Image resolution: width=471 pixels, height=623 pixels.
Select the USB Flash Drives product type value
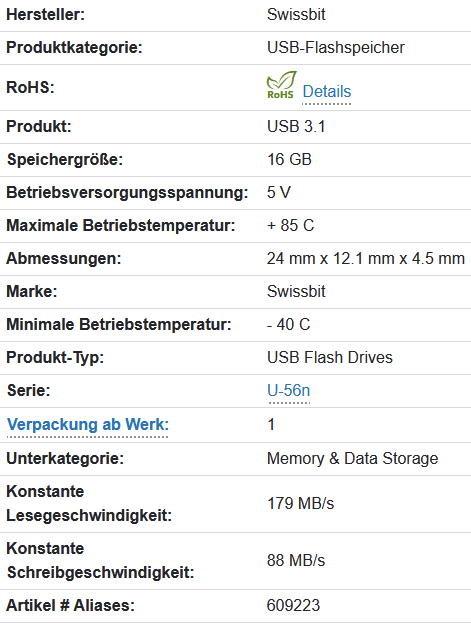click(330, 358)
